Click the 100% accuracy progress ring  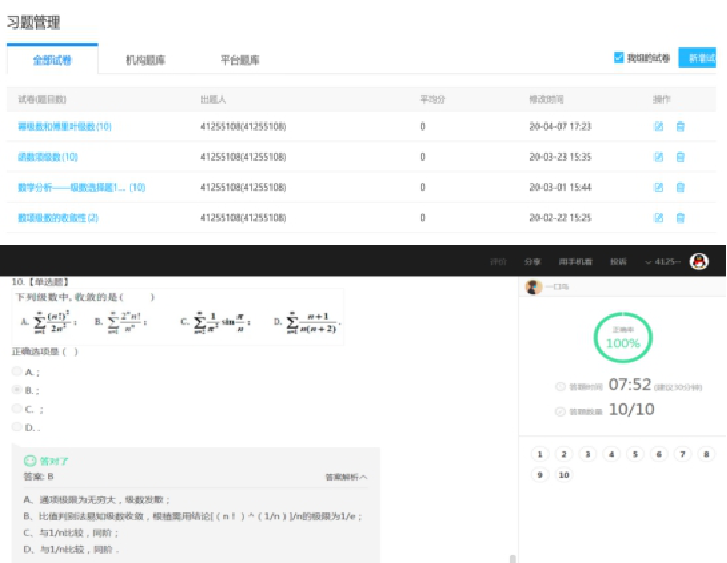(x=622, y=340)
